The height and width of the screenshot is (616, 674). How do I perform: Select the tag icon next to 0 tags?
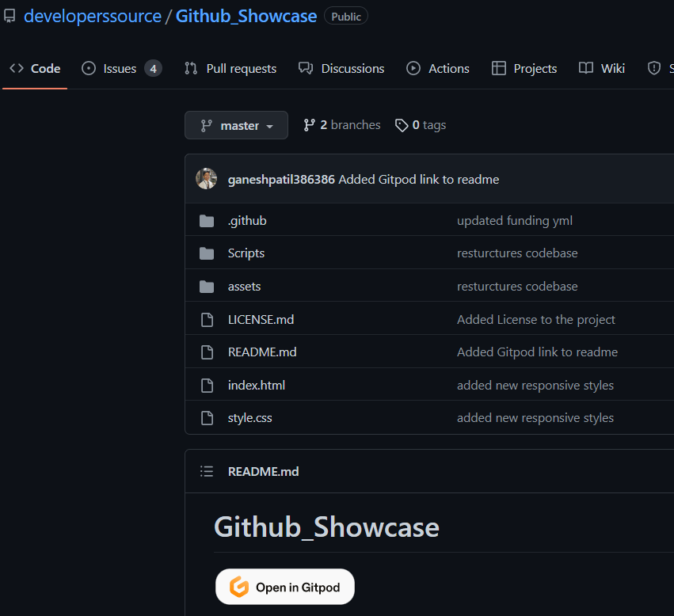402,124
